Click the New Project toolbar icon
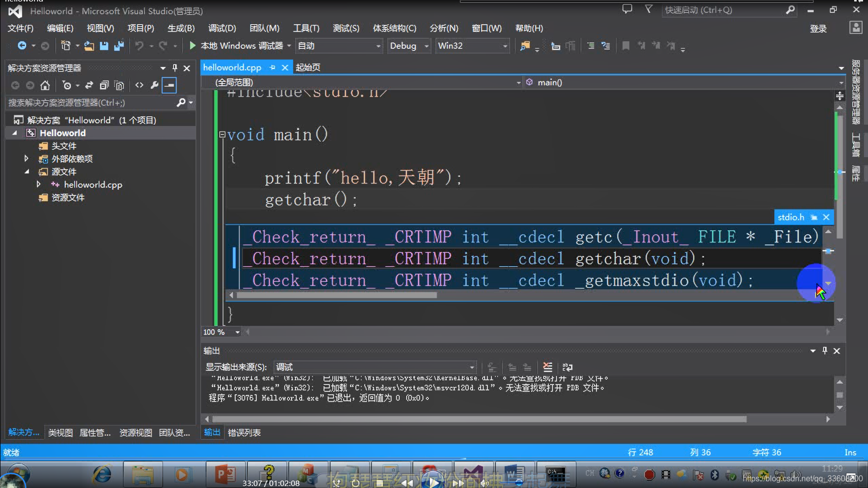868x488 pixels. point(66,45)
